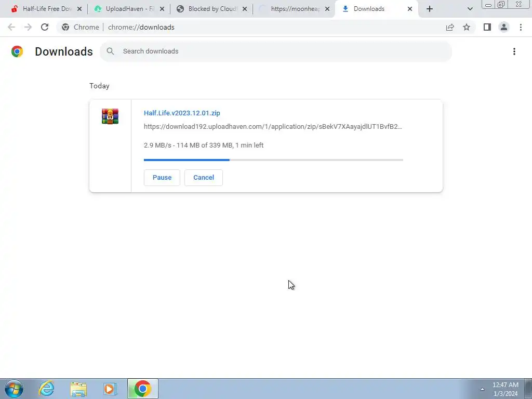
Task: Close the Blocked by Cloudflare tab
Action: click(245, 9)
